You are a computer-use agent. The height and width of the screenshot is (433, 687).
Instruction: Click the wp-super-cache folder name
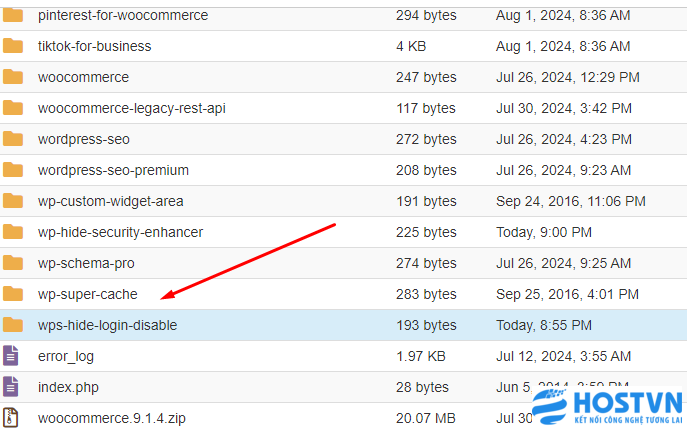[x=88, y=294]
